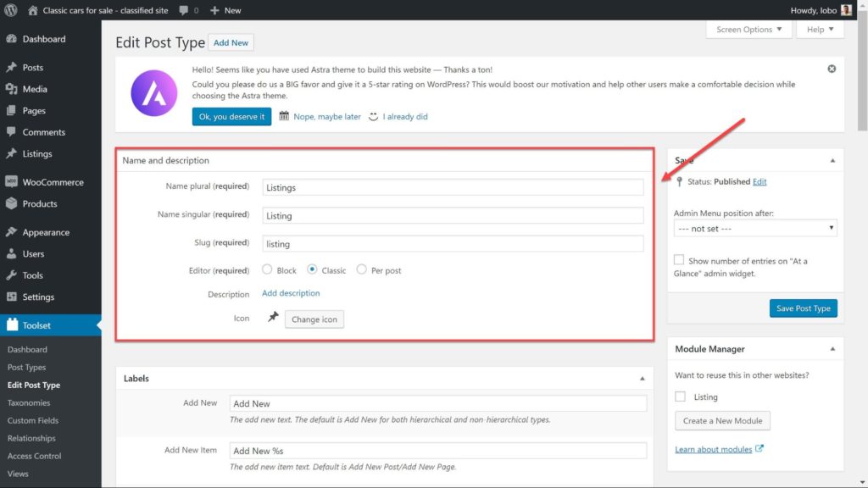Open Media library from the sidebar

(x=35, y=89)
